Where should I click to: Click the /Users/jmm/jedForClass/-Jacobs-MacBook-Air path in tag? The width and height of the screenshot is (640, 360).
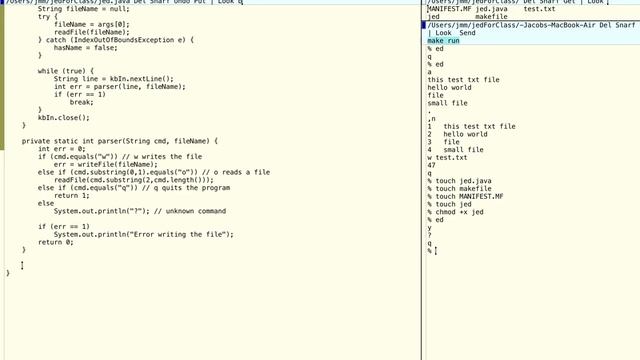pyautogui.click(x=511, y=25)
